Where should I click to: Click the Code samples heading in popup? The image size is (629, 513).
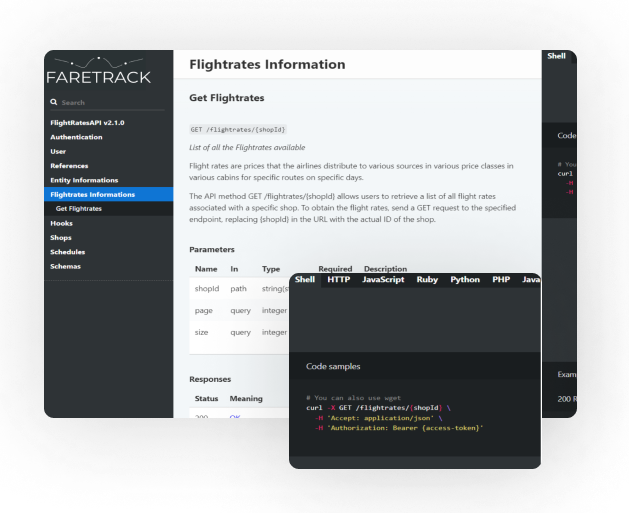point(333,366)
